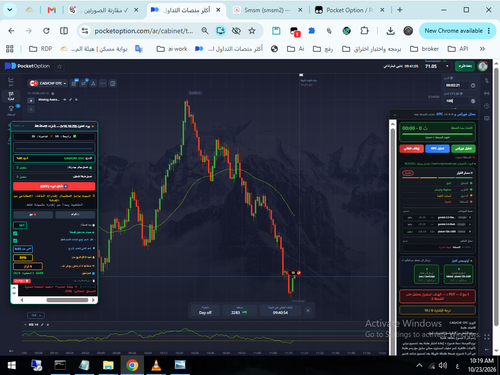Click the Windows Start button
Image resolution: width=500 pixels, height=375 pixels.
[x=12, y=365]
